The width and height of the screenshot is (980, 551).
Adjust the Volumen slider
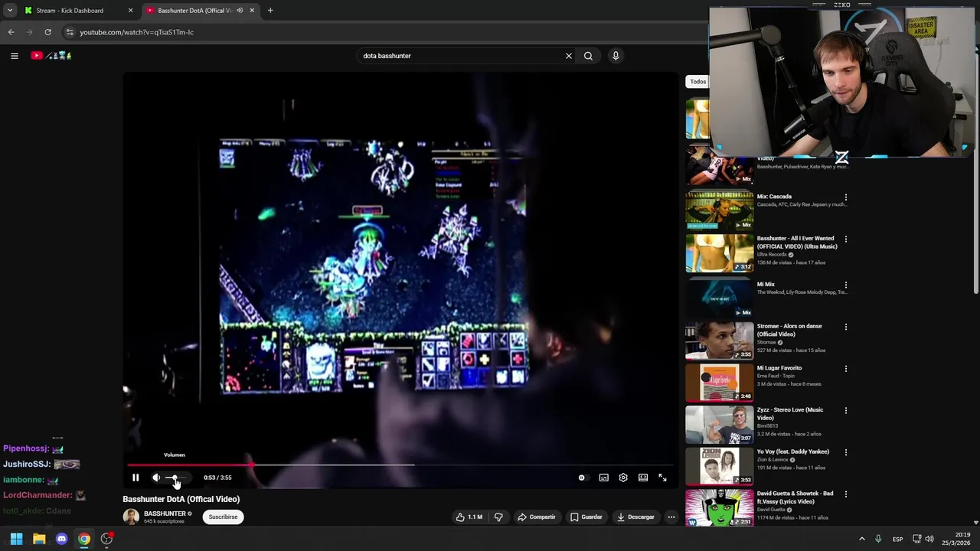(x=176, y=478)
